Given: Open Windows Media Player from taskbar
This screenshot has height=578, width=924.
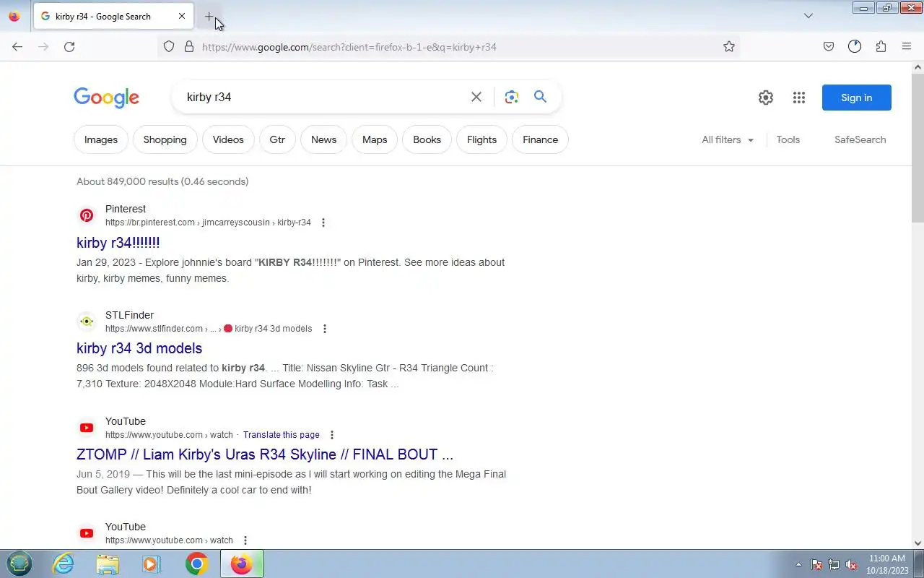Looking at the screenshot, I should [152, 564].
